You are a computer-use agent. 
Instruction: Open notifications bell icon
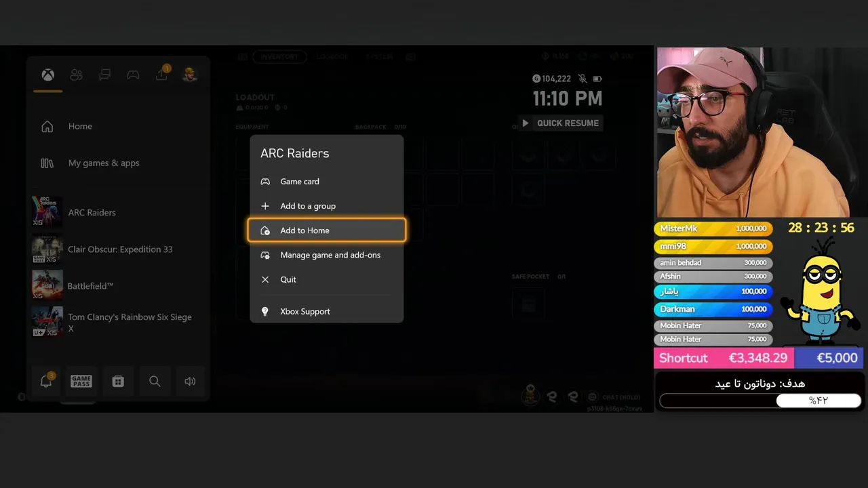(46, 381)
